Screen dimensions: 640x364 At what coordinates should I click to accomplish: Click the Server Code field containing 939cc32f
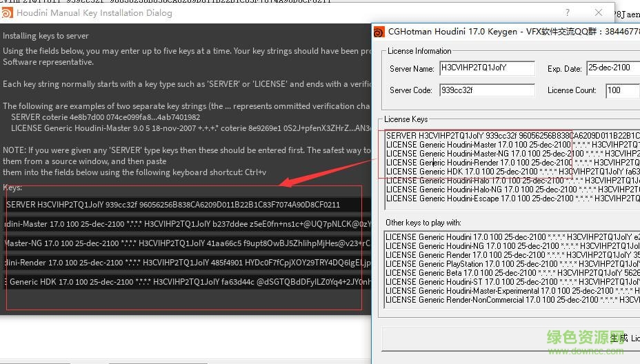(x=487, y=90)
